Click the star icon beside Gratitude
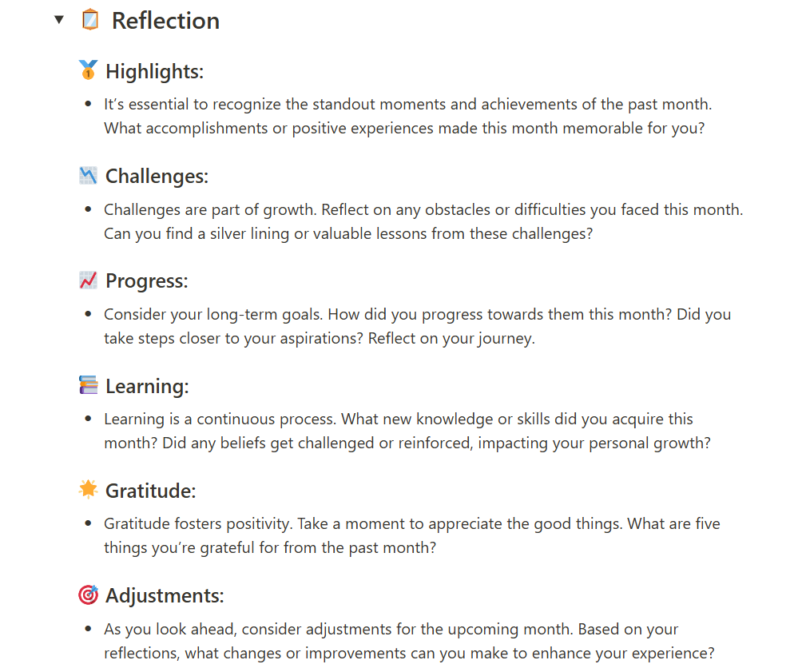The height and width of the screenshot is (672, 798). [88, 490]
